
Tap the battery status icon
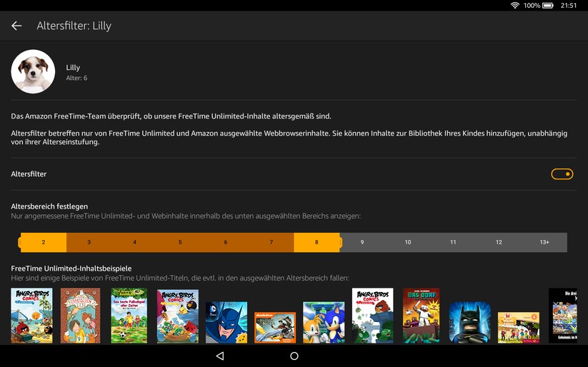click(x=547, y=6)
